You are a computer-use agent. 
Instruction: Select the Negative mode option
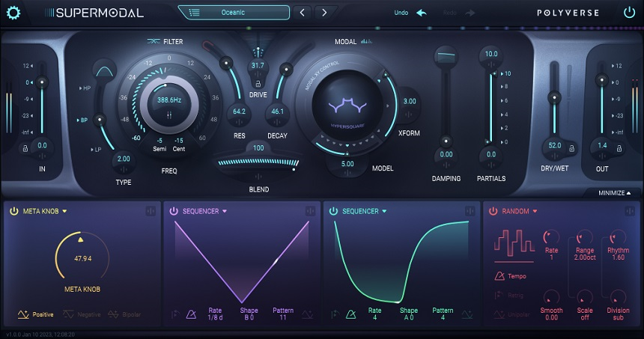point(82,314)
